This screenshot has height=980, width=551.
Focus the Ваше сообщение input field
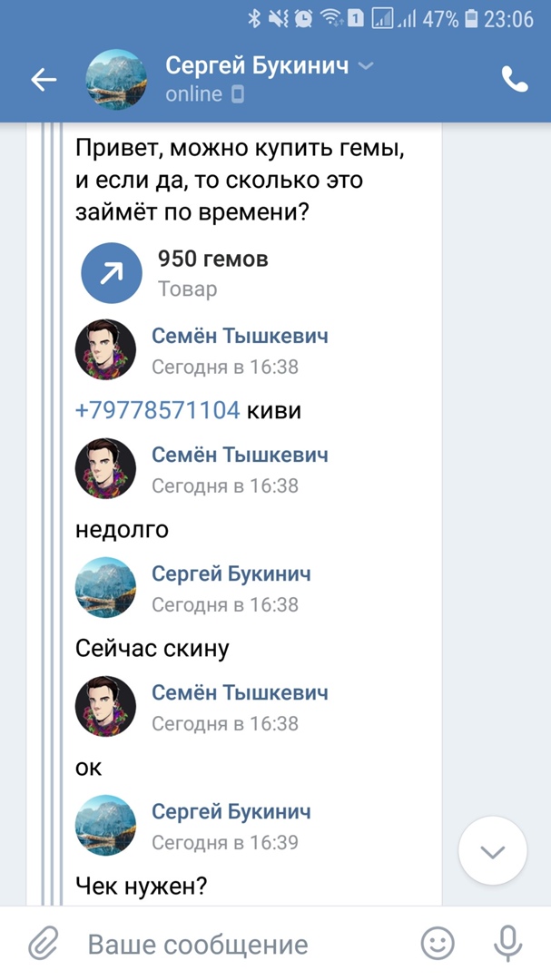251,944
